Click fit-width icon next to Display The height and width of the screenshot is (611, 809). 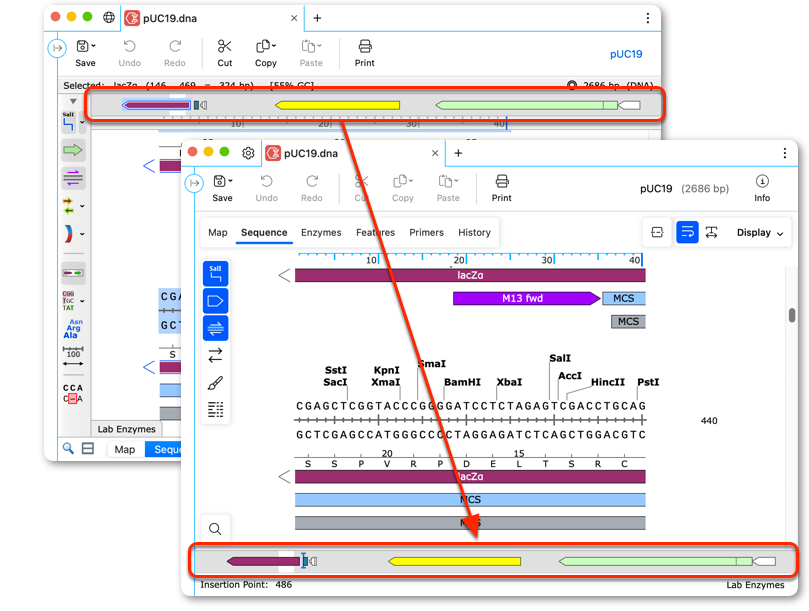[711, 232]
